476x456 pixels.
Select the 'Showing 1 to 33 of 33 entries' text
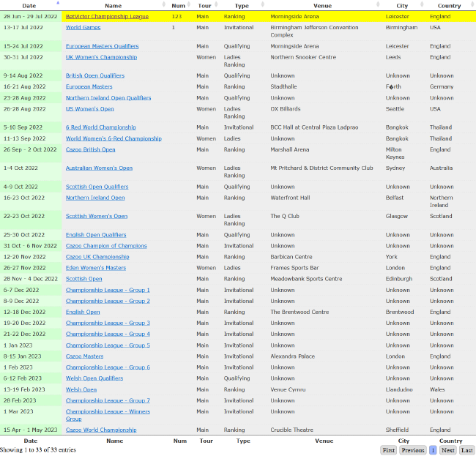click(x=38, y=449)
